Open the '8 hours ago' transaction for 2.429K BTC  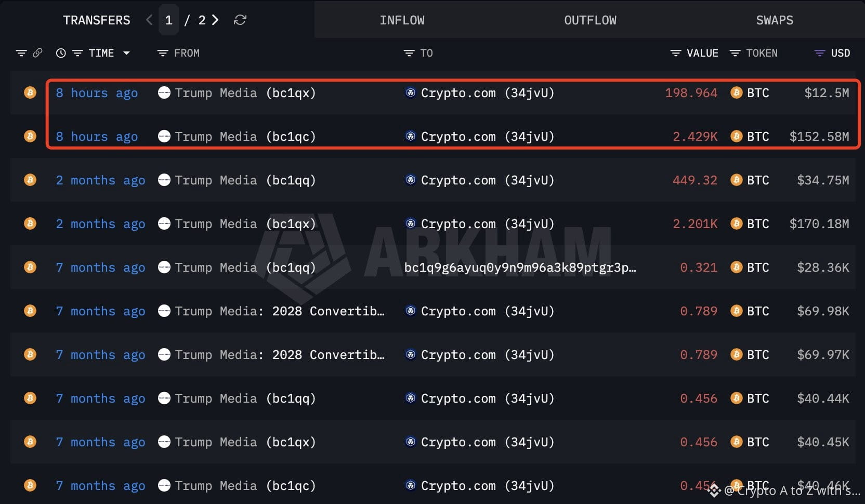pos(97,137)
